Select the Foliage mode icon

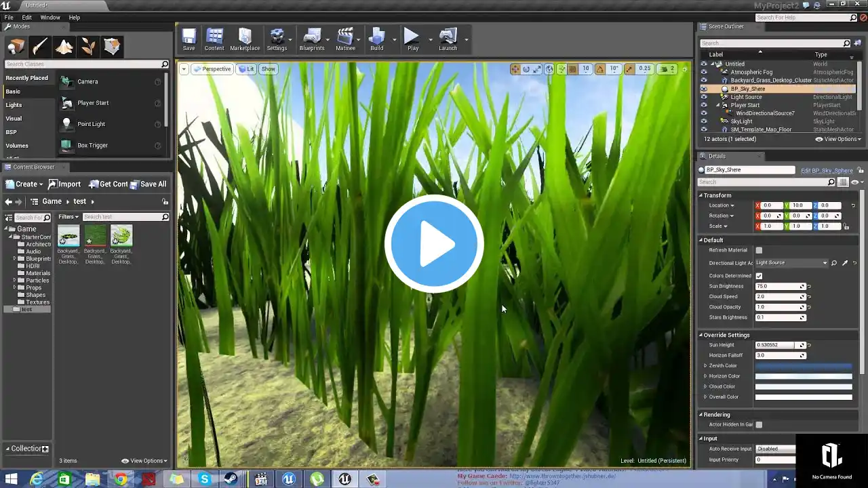88,46
